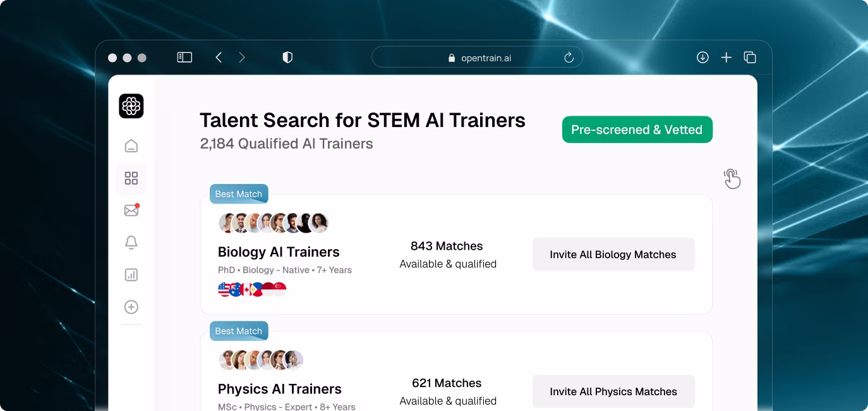This screenshot has width=868, height=411.
Task: Click the OpenTrain logo at sidebar top
Action: 131,106
